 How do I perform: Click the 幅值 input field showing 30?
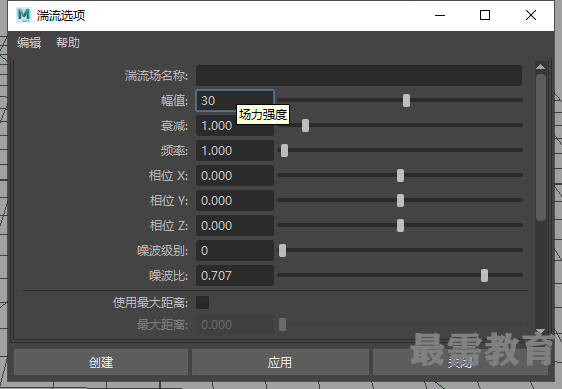[x=235, y=100]
